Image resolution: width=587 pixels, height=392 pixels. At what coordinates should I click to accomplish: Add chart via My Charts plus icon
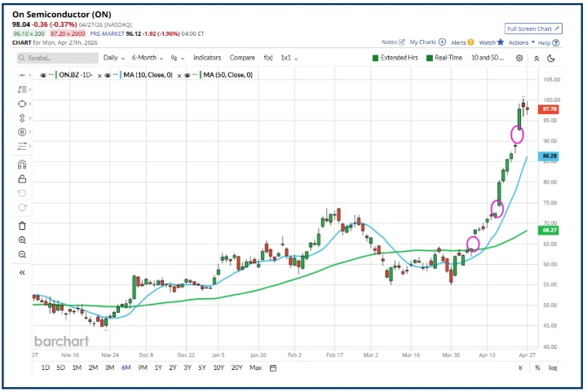tap(442, 42)
